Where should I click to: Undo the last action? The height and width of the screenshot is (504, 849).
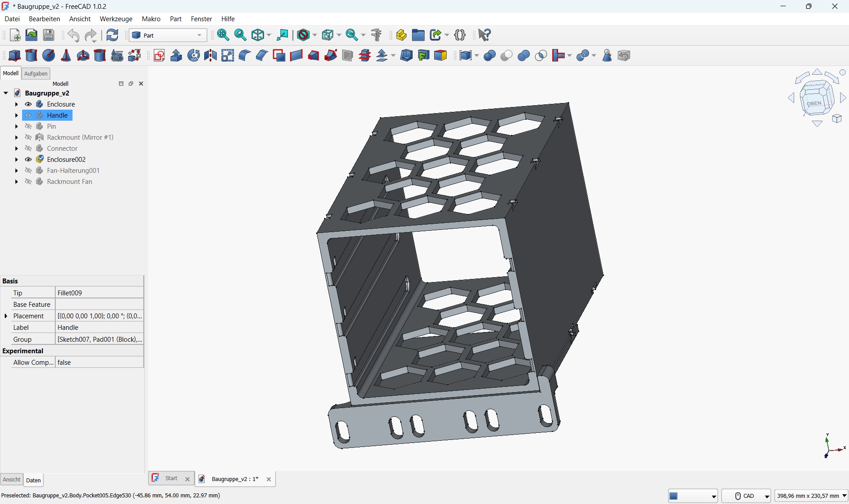(x=73, y=35)
